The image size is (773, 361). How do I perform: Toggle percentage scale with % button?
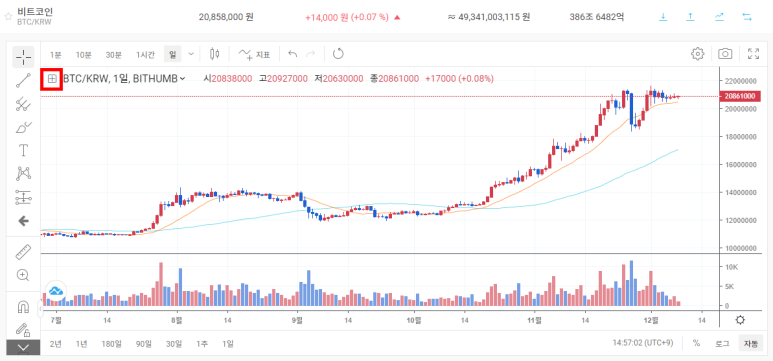[696, 343]
